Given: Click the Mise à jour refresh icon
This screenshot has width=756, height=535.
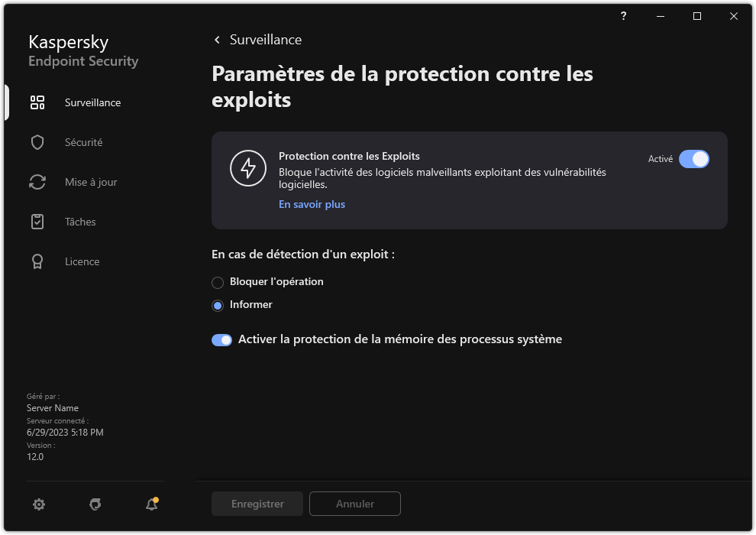Looking at the screenshot, I should point(37,182).
